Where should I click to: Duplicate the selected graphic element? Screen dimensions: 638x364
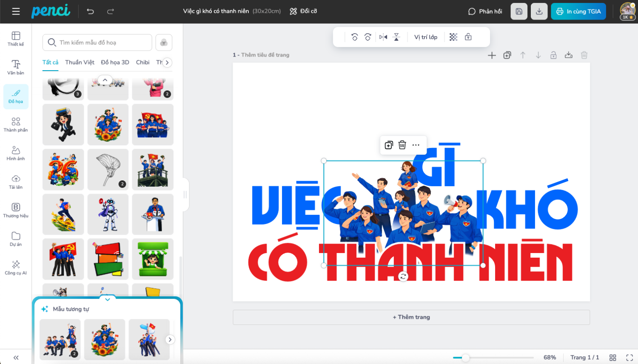tap(389, 145)
